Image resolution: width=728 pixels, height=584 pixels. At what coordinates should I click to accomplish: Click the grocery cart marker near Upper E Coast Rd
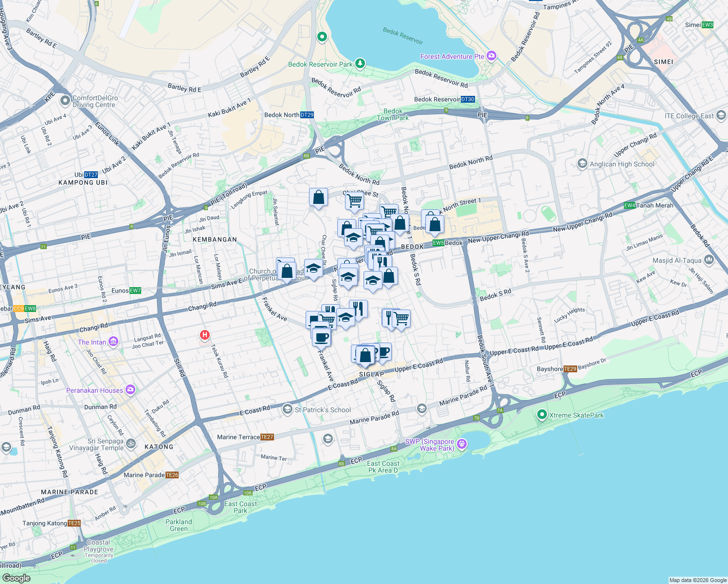pyautogui.click(x=402, y=318)
